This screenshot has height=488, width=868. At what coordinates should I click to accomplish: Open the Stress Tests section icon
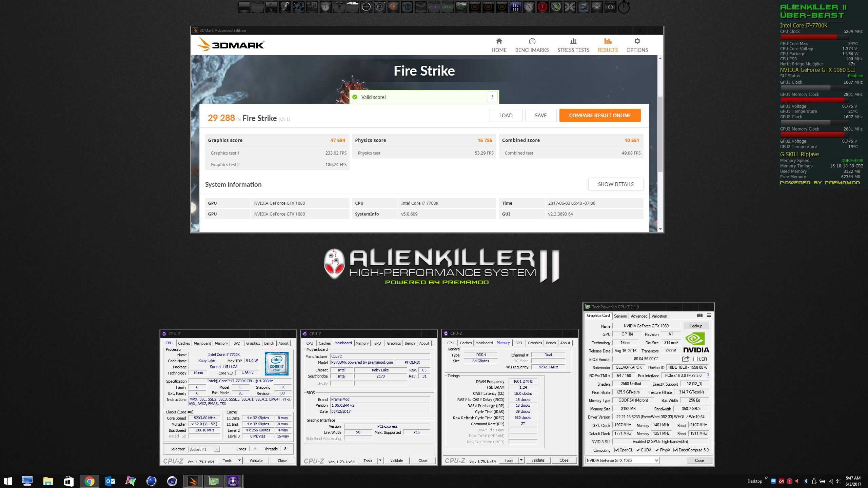point(573,41)
